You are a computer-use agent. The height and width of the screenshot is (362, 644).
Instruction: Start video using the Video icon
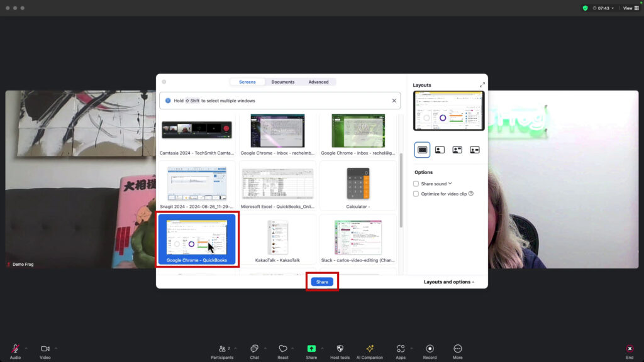pyautogui.click(x=45, y=349)
